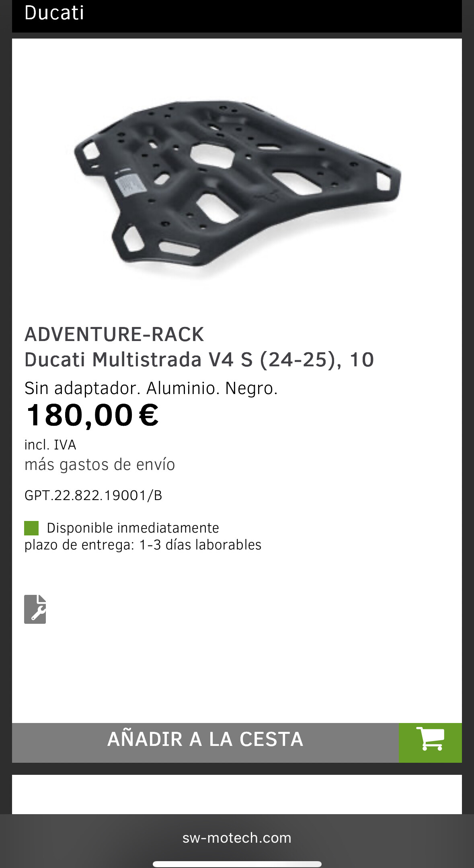The height and width of the screenshot is (868, 474).
Task: Follow the más gastos de envío link
Action: [100, 465]
